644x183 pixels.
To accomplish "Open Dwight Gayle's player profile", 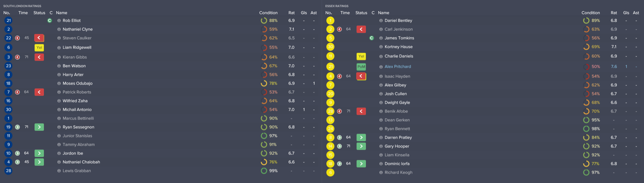I will pyautogui.click(x=397, y=102).
